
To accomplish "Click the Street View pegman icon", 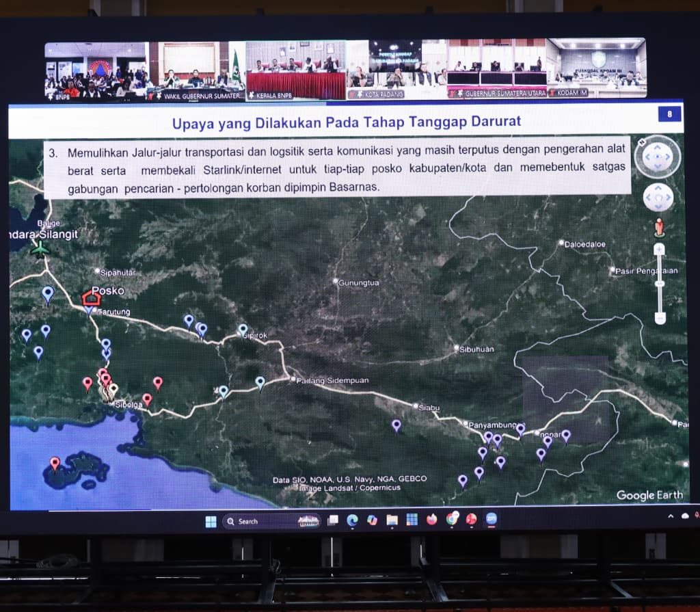I will 659,227.
